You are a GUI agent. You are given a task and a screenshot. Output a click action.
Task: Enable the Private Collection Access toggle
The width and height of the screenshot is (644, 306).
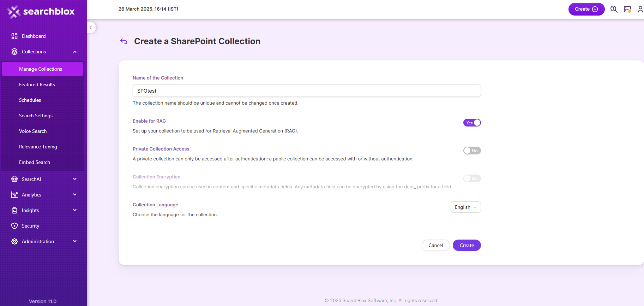coord(472,151)
